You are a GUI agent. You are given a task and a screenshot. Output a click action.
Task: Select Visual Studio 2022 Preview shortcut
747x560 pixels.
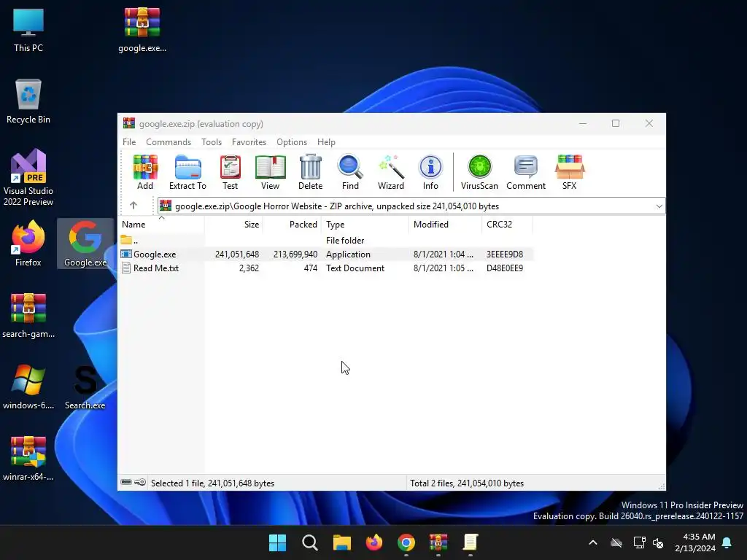tap(28, 178)
